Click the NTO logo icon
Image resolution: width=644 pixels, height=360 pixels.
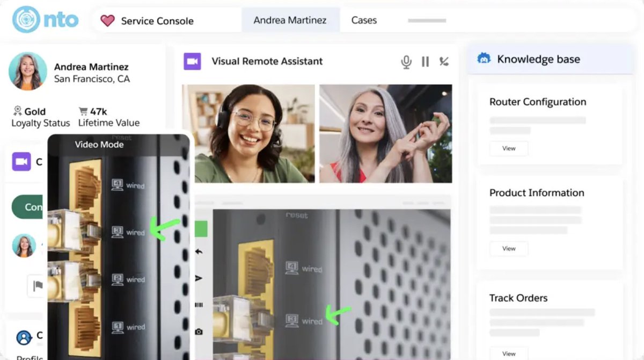(26, 19)
